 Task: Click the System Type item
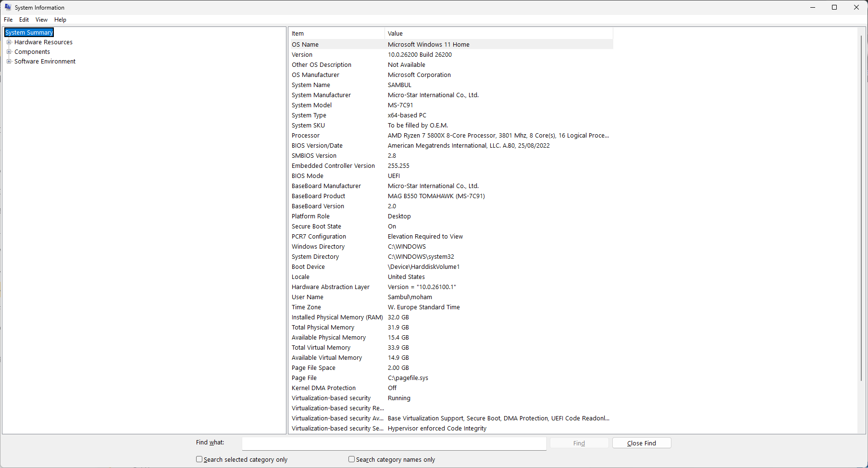(309, 115)
